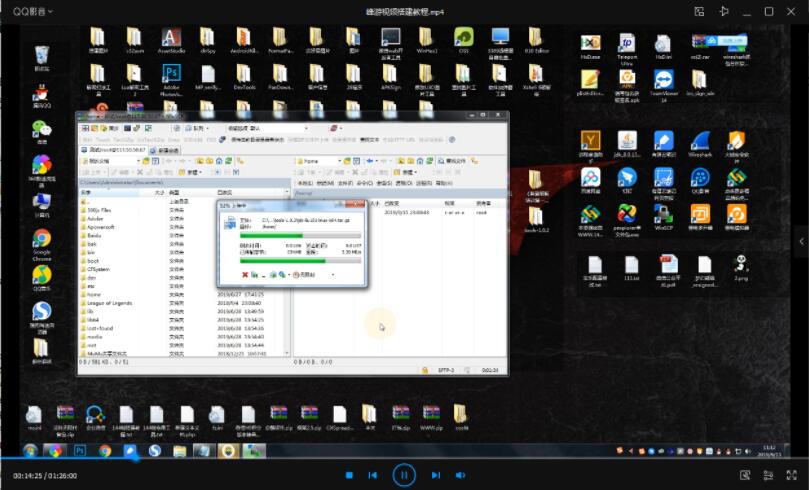Image resolution: width=809 pixels, height=490 pixels.
Task: Click the file upload progress bar
Action: click(x=300, y=235)
